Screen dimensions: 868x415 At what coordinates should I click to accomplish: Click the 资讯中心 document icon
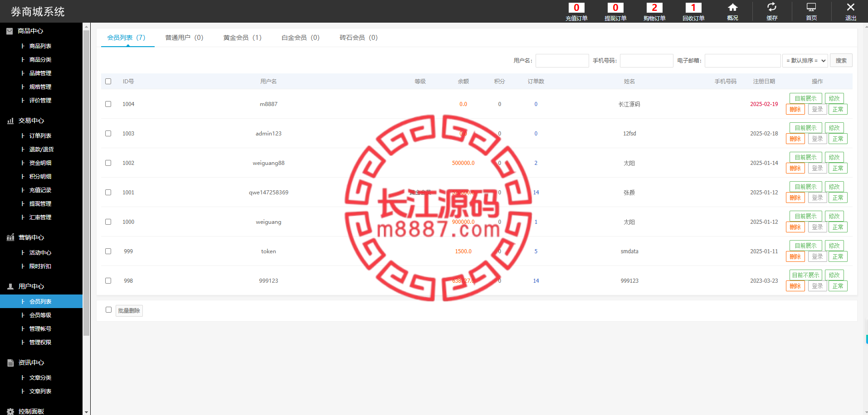(10, 362)
